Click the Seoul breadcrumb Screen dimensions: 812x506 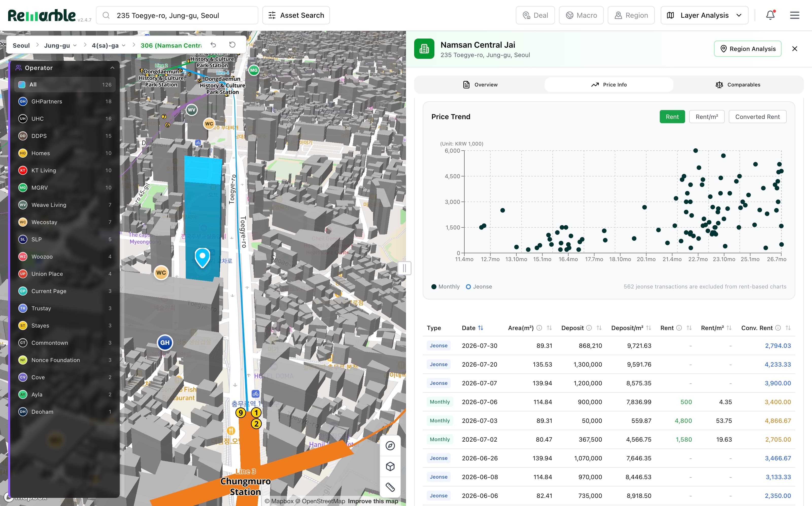point(21,45)
